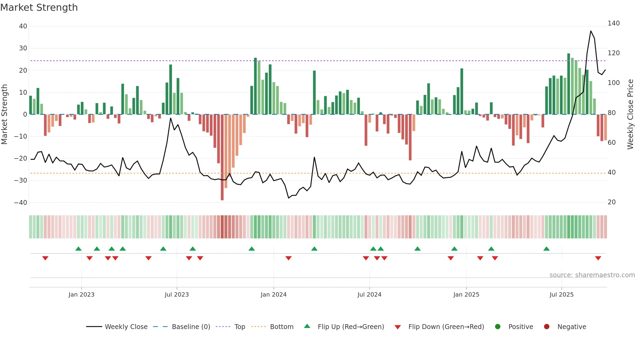This screenshot has width=644, height=362.
Task: Click the last red flip-down marker after Jul 2025
Action: point(598,258)
